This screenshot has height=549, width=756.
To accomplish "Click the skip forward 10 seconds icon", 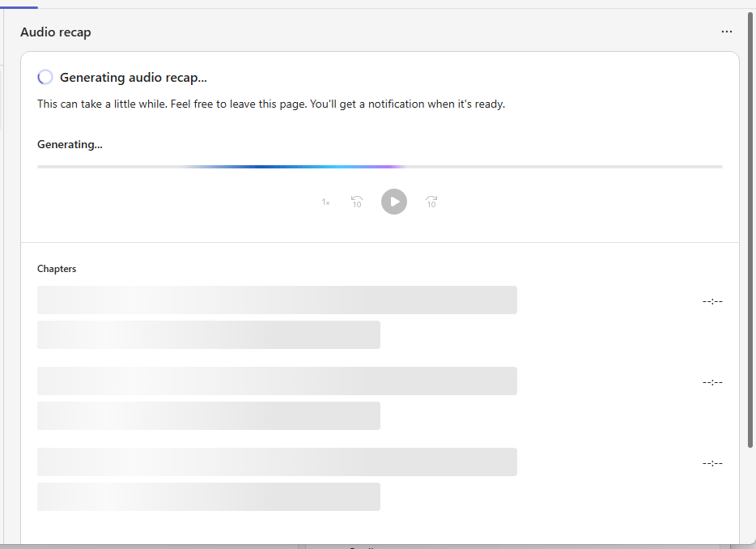I will [x=431, y=202].
